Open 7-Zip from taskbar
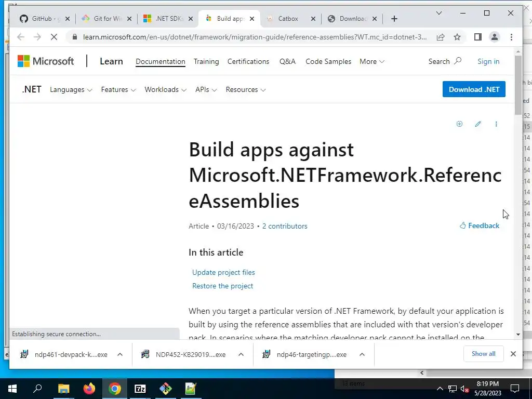Screen dimensions: 532x399 click(x=140, y=389)
